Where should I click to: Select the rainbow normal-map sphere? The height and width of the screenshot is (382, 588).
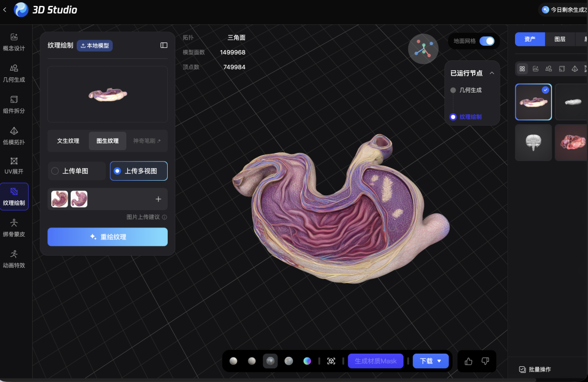307,361
